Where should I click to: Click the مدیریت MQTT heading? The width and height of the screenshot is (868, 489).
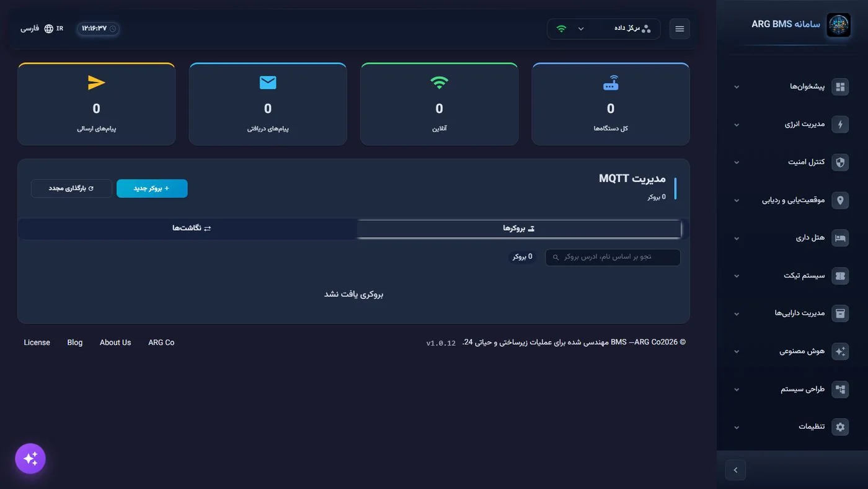(632, 179)
